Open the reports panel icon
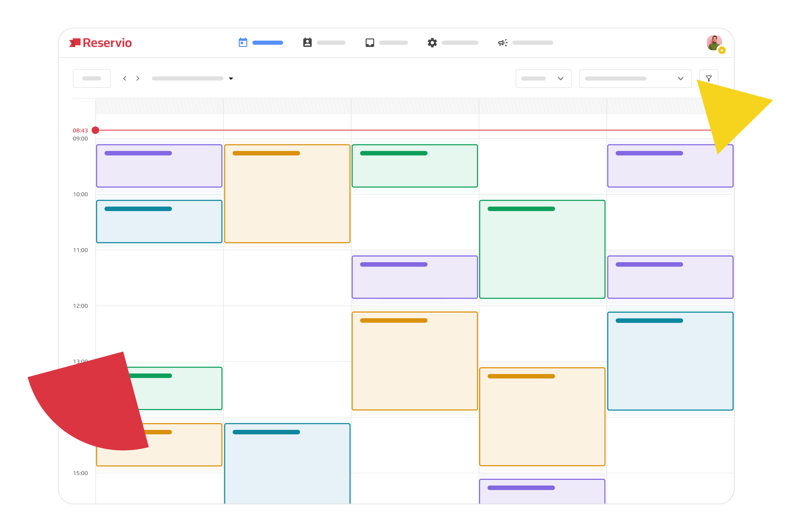The image size is (791, 532). (370, 43)
